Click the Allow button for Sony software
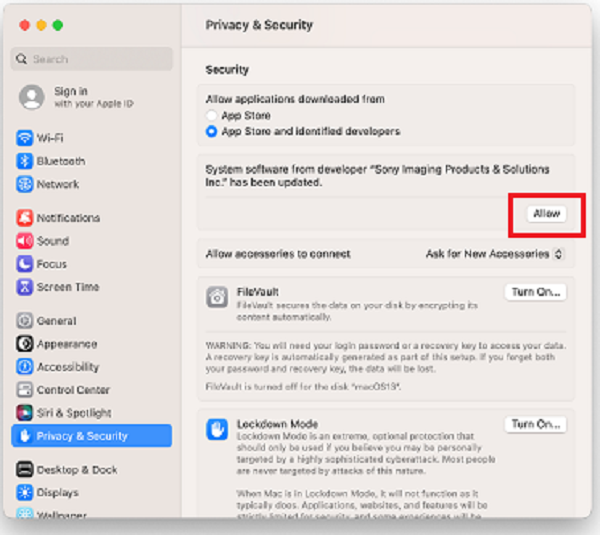 coord(546,214)
